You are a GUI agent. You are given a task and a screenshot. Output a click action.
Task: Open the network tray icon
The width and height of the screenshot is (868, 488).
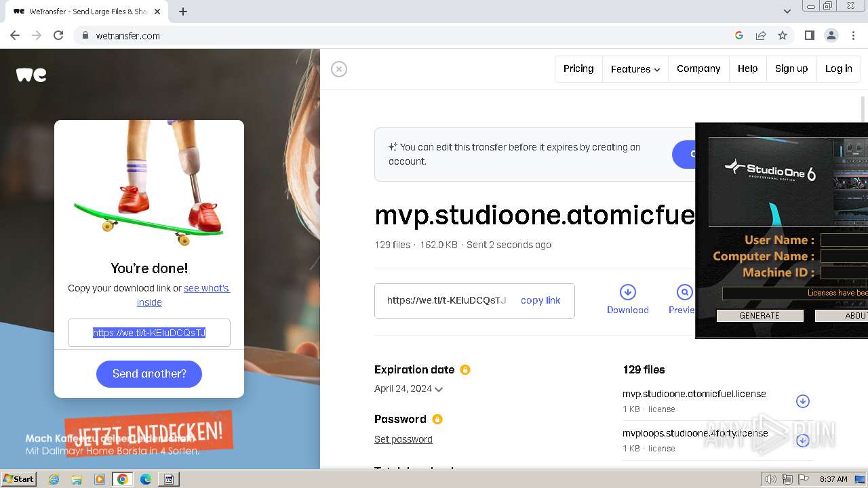click(787, 479)
